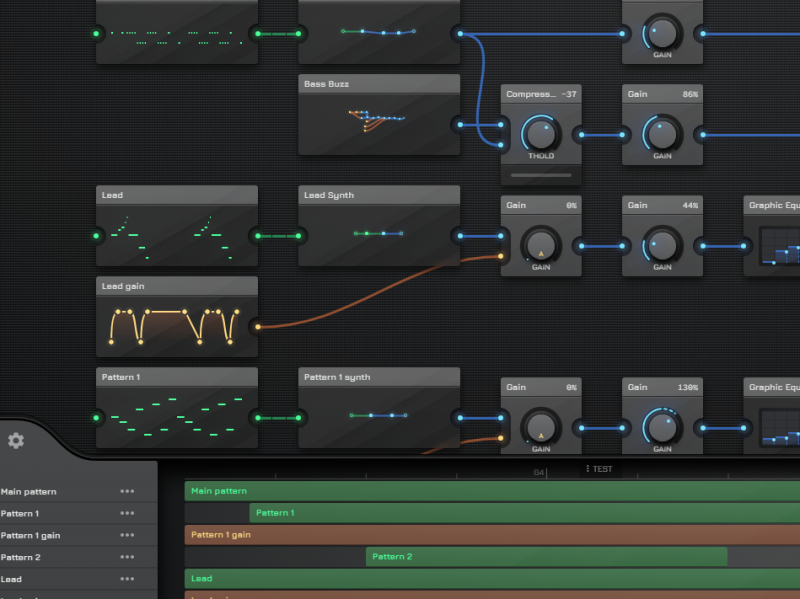Select the Pattern 1 clip in timeline
Screen dimensions: 800x599
click(524, 513)
